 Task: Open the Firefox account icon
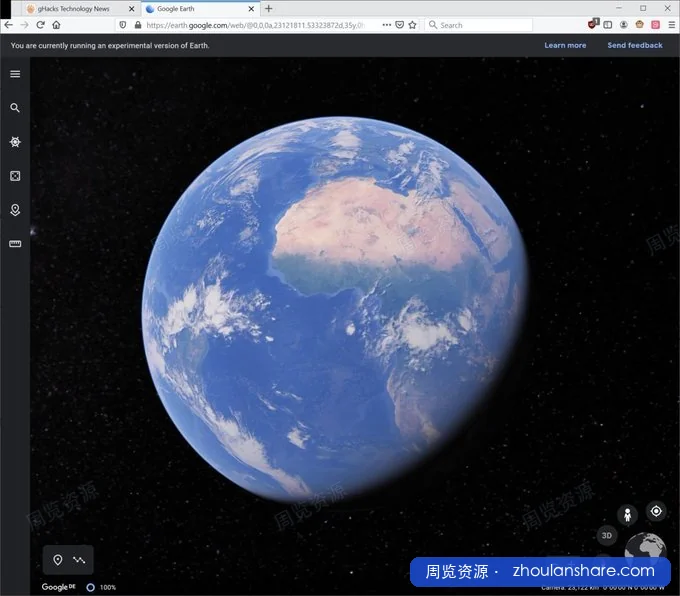[624, 25]
